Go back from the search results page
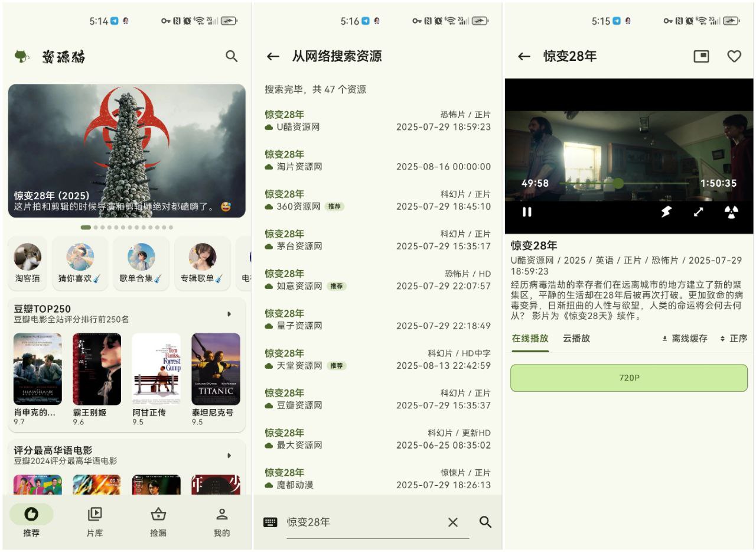Viewport: 756px width, 552px height. pos(272,56)
